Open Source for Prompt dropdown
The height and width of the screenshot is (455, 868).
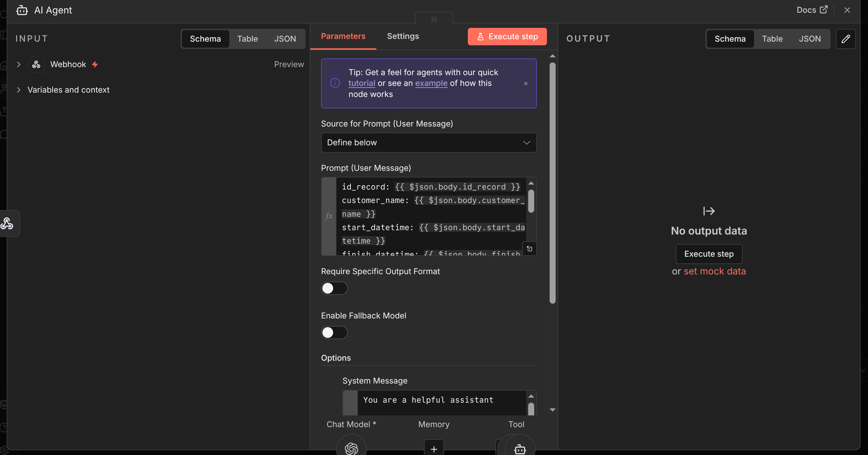[428, 142]
